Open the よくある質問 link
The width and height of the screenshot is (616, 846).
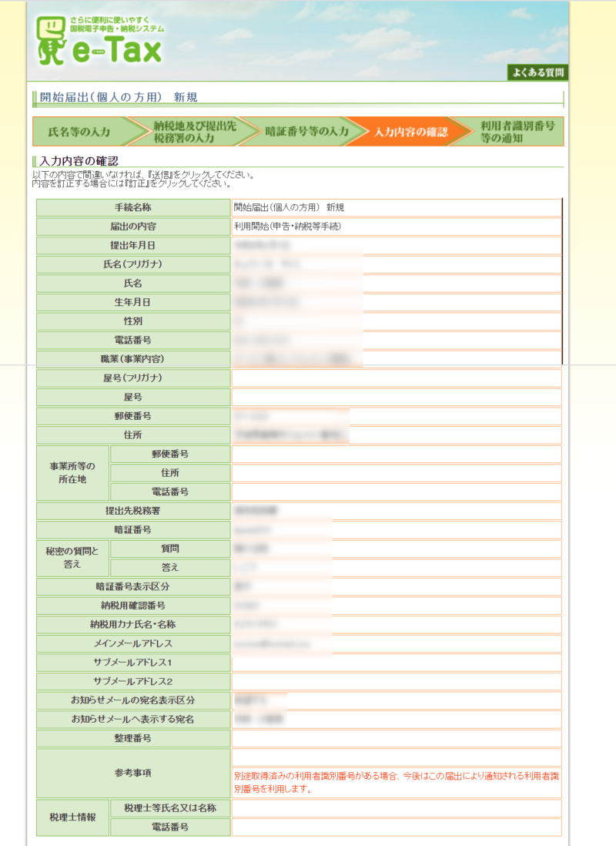pyautogui.click(x=537, y=72)
